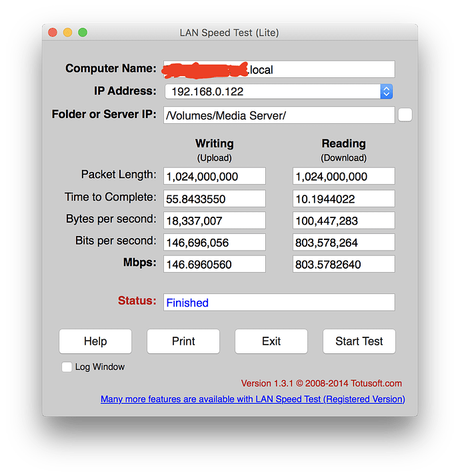
Task: Click the Print button
Action: pos(183,341)
